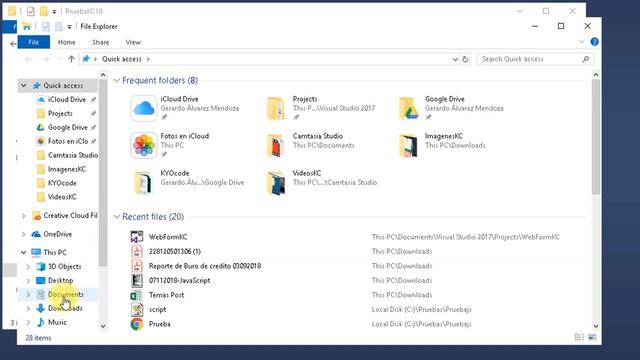Open the View ribbon tab
The height and width of the screenshot is (360, 640).
[x=133, y=42]
